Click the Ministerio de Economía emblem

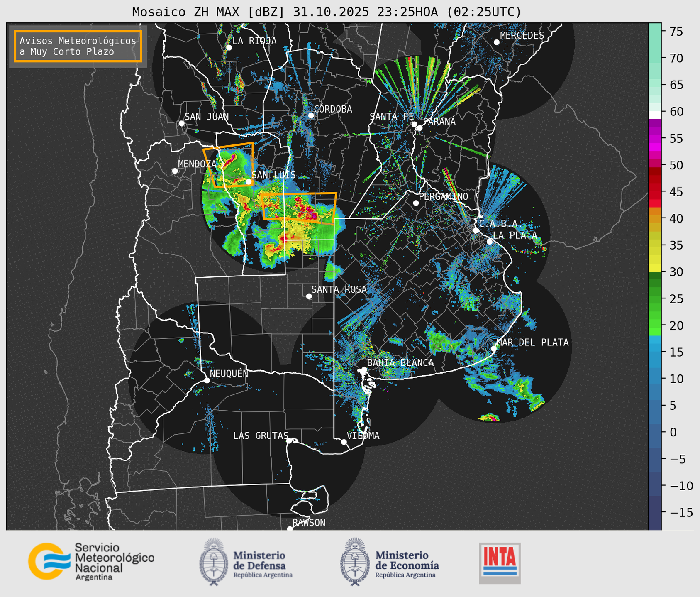point(354,562)
